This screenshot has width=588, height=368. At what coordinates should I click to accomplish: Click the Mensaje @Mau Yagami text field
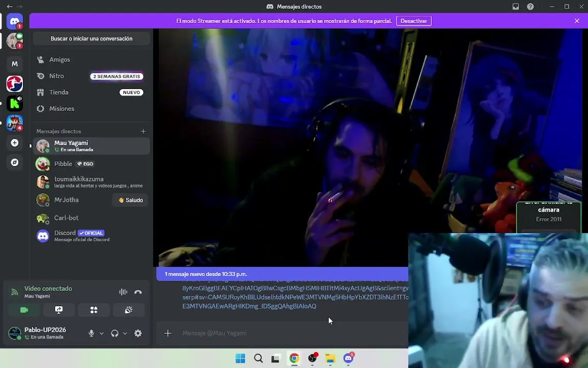tap(292, 333)
